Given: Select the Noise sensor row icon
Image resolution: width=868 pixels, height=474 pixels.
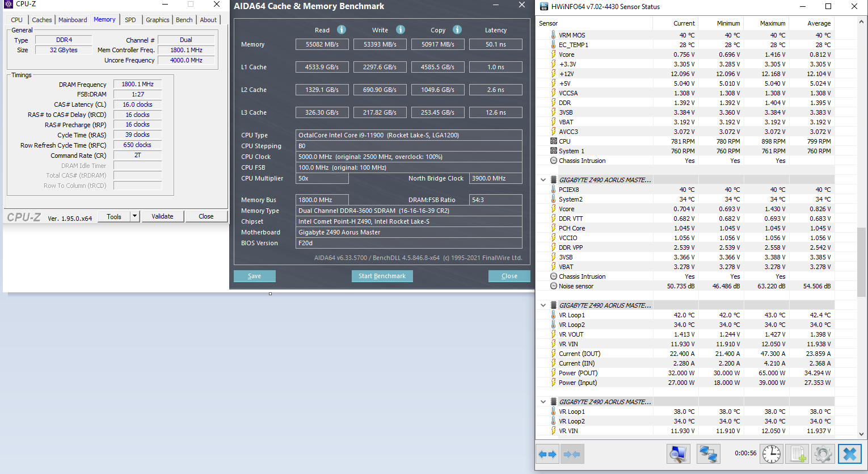Looking at the screenshot, I should 554,286.
